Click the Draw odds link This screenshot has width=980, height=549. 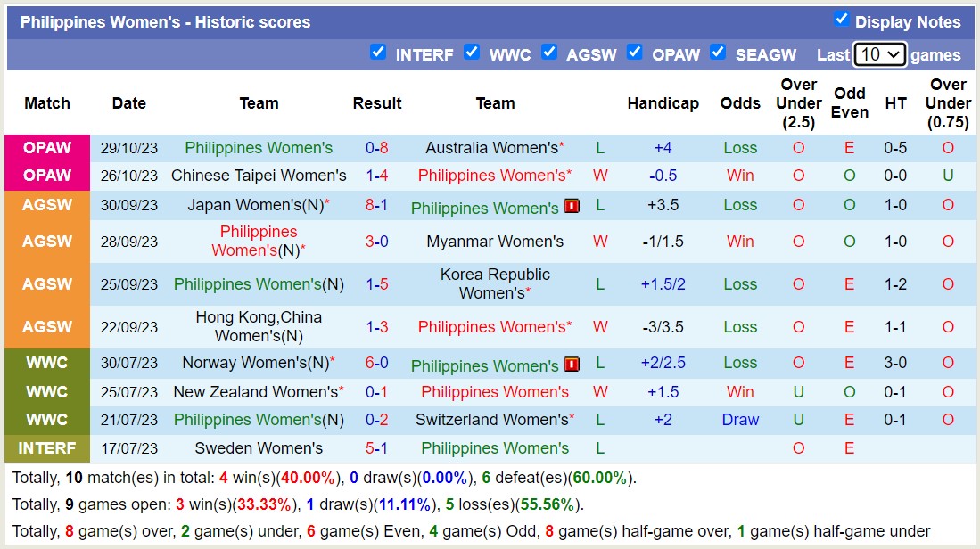740,419
